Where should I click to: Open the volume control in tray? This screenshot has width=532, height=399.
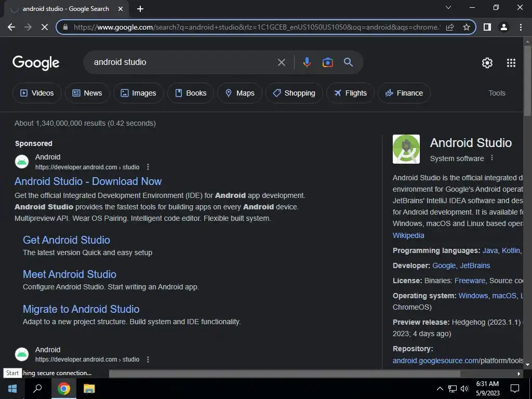click(x=465, y=389)
